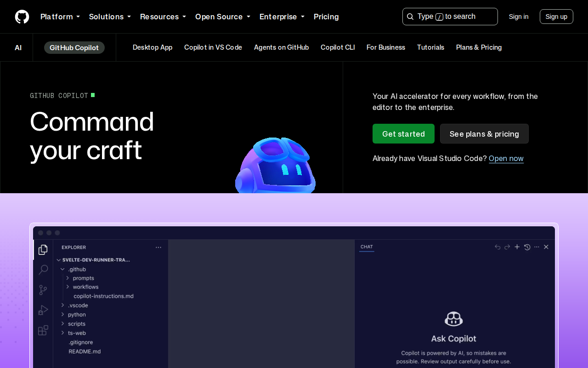Open the Open Source dropdown menu

(x=223, y=17)
